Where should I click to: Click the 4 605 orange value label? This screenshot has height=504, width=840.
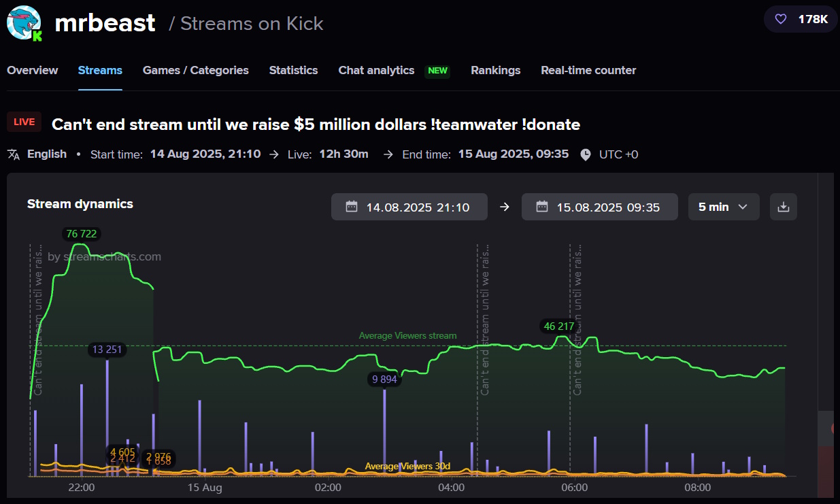tap(122, 452)
